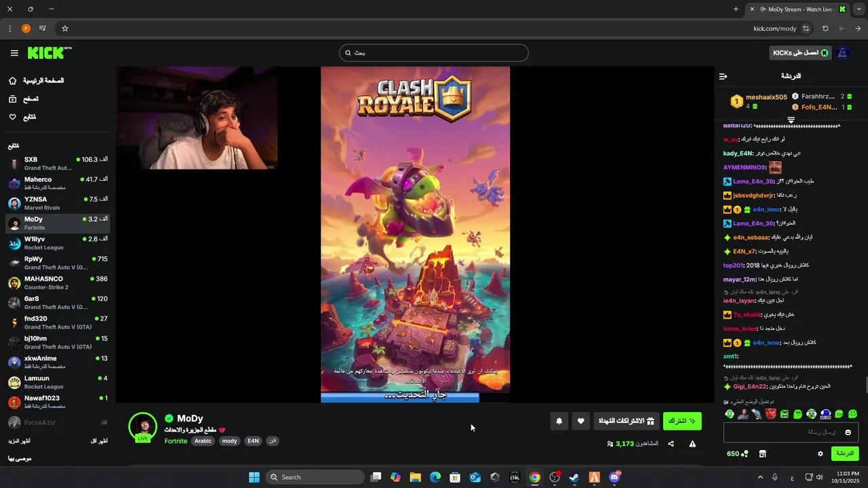
Task: Click the chat message input field
Action: (791, 432)
